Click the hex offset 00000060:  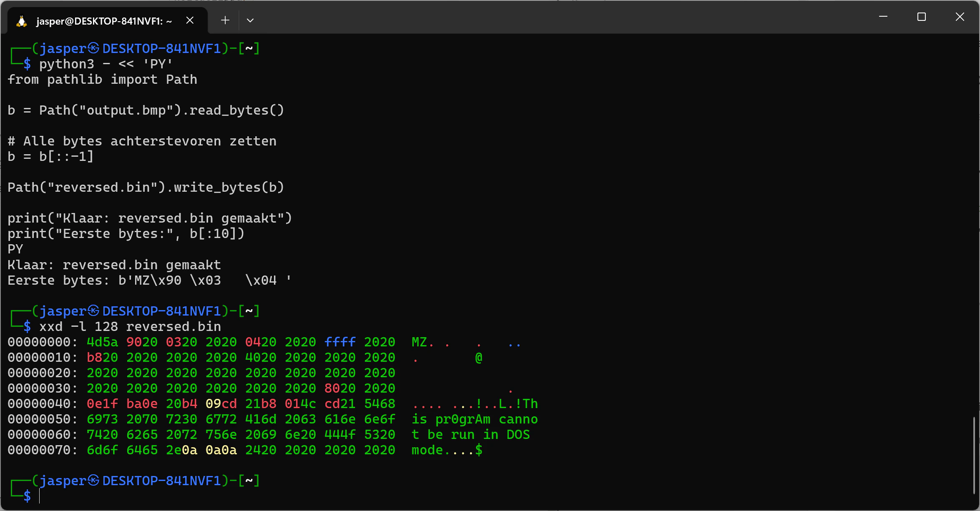click(x=43, y=434)
